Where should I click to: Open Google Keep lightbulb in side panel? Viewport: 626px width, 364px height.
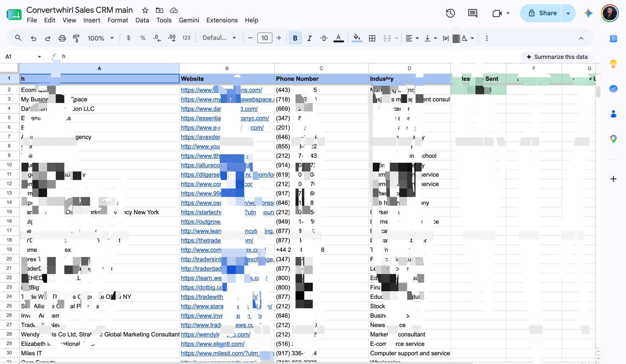point(613,64)
